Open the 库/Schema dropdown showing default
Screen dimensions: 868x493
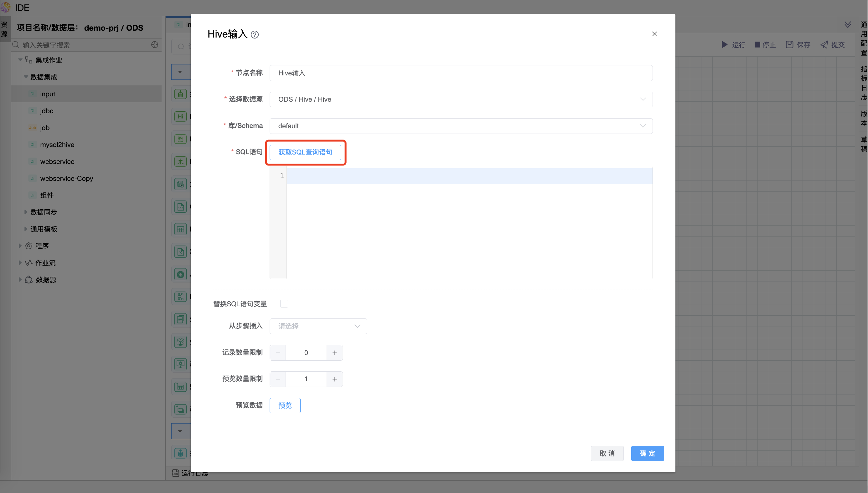(x=461, y=126)
